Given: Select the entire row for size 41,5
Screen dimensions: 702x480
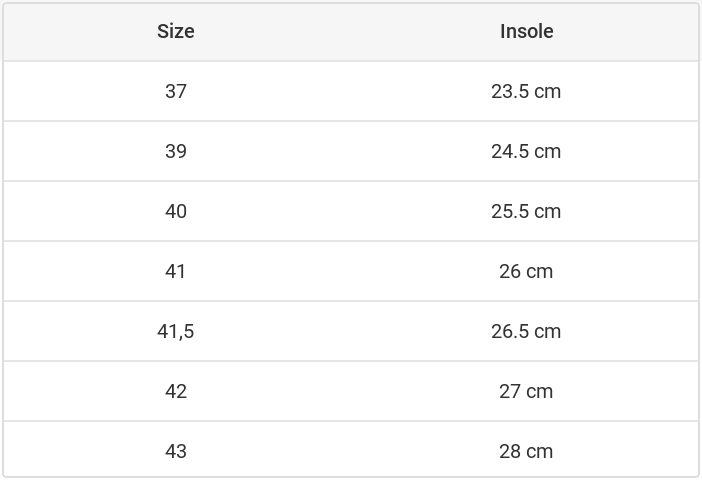Looking at the screenshot, I should coord(350,331).
